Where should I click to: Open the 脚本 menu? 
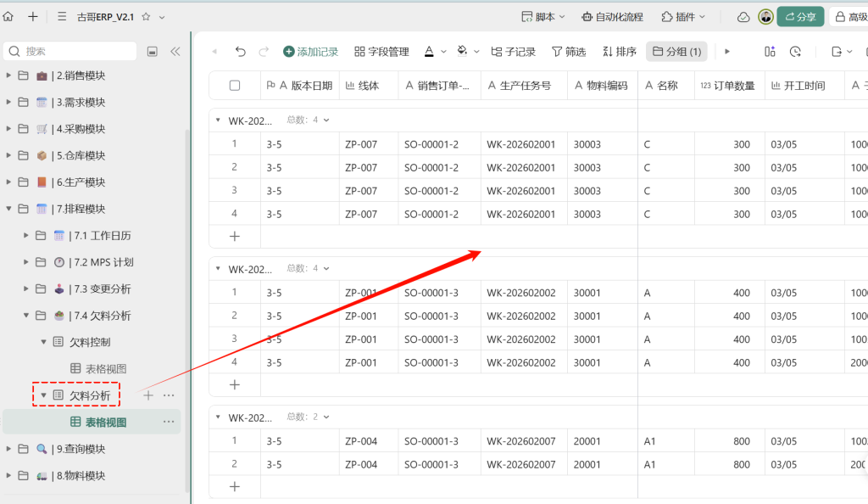click(x=543, y=17)
